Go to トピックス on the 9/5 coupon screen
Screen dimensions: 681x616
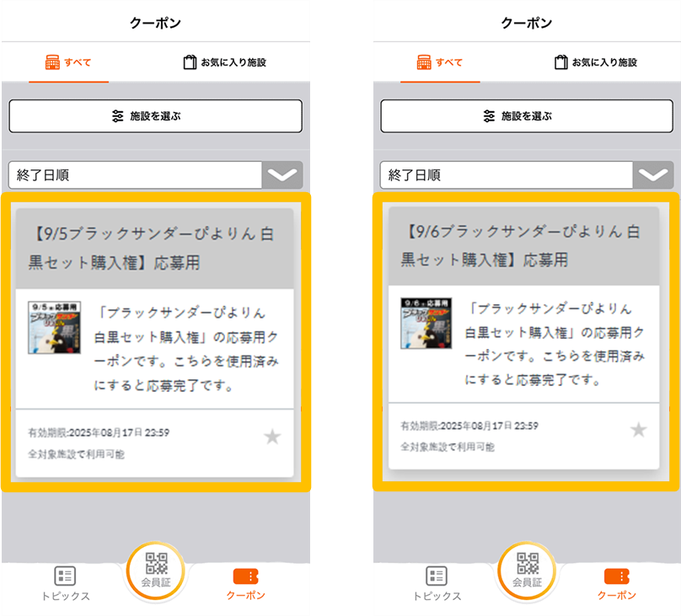point(66,584)
